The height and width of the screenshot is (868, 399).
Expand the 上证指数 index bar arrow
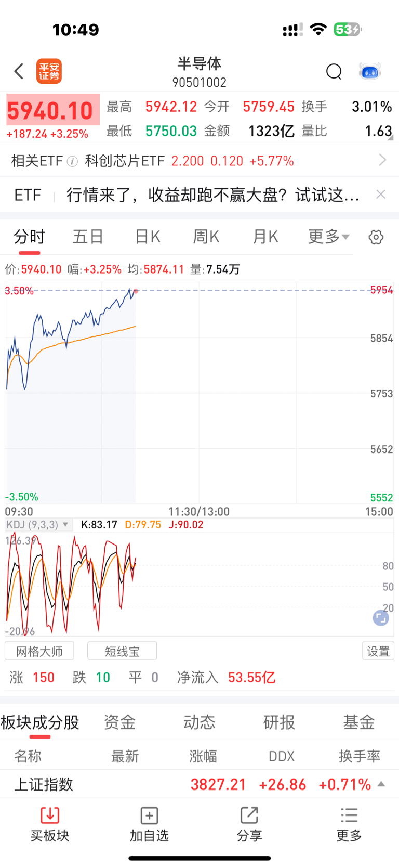[381, 784]
